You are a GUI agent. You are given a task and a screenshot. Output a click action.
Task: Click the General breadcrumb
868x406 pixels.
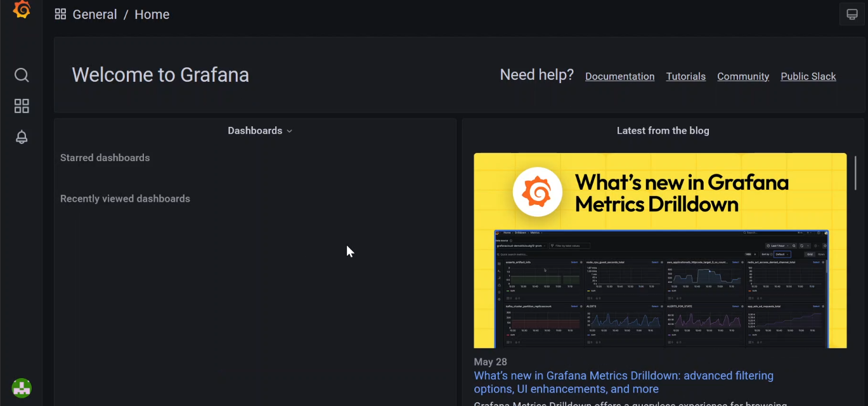94,14
